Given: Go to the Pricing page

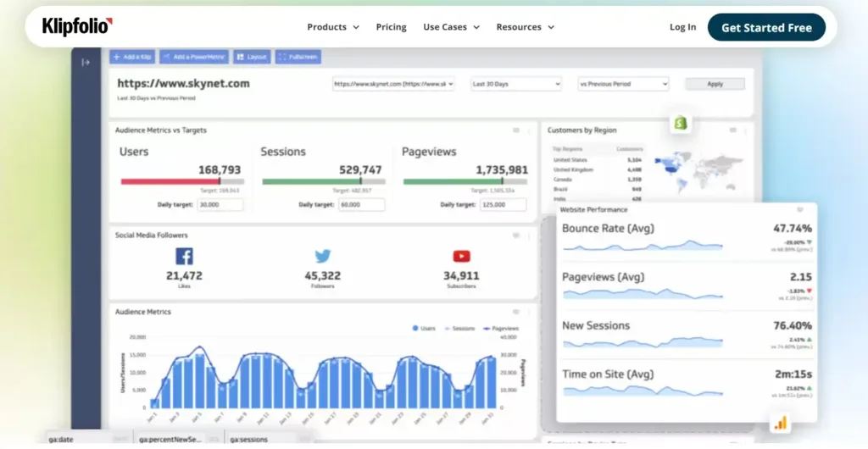Looking at the screenshot, I should (x=391, y=27).
